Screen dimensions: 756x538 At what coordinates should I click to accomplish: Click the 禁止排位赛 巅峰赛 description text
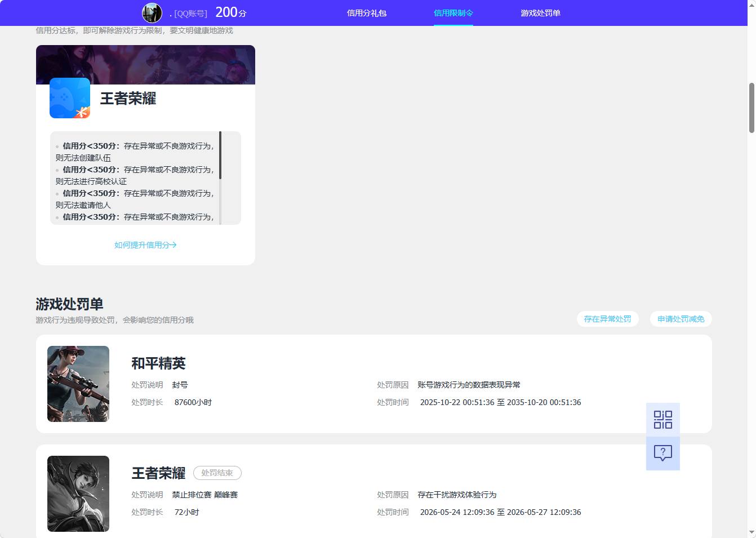pyautogui.click(x=205, y=495)
